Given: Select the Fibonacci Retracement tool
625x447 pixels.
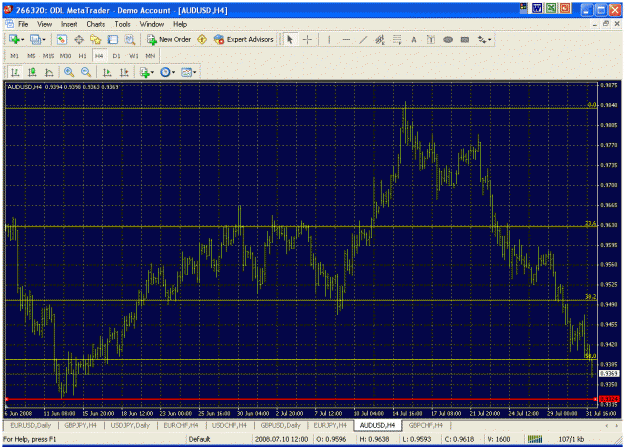Looking at the screenshot, I should click(x=397, y=39).
